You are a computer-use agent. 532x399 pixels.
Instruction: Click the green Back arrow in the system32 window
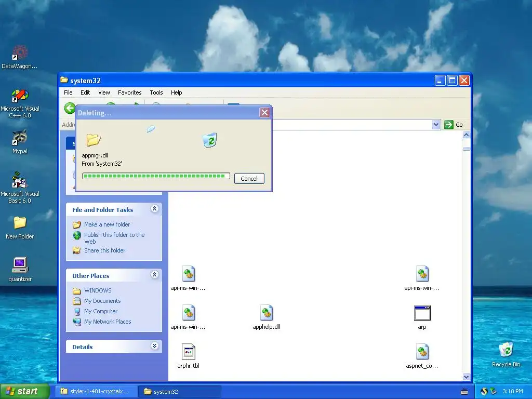[70, 108]
